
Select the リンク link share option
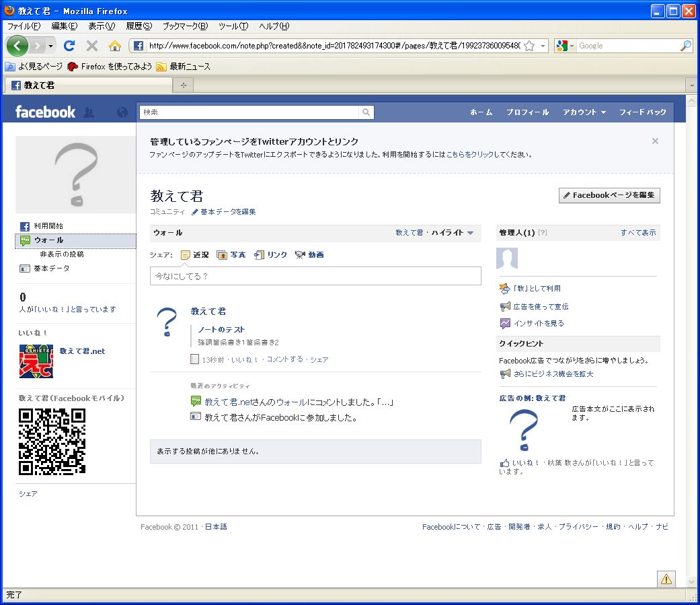[x=270, y=254]
